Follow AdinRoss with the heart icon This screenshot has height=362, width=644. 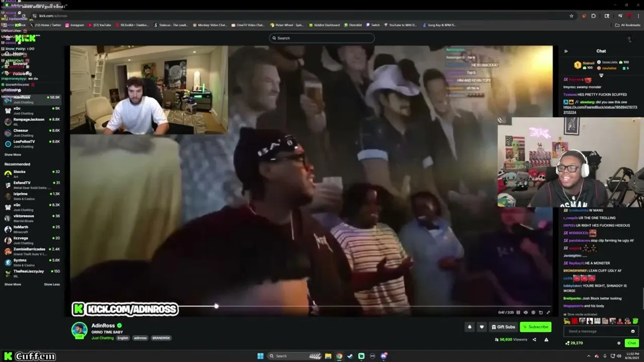[x=481, y=327]
